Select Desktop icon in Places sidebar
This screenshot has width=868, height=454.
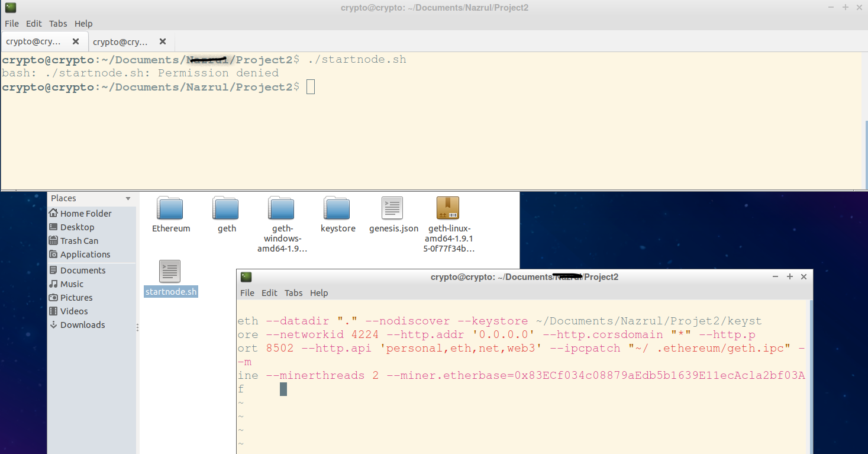click(x=54, y=227)
